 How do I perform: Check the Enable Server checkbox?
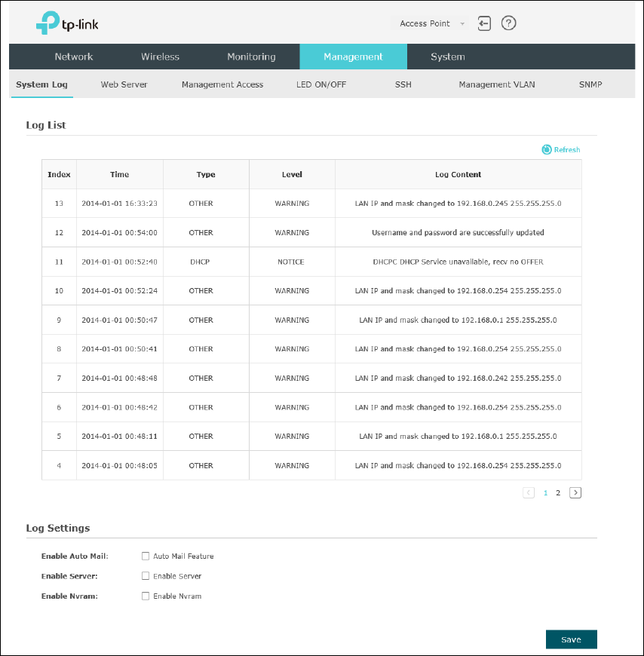(146, 576)
